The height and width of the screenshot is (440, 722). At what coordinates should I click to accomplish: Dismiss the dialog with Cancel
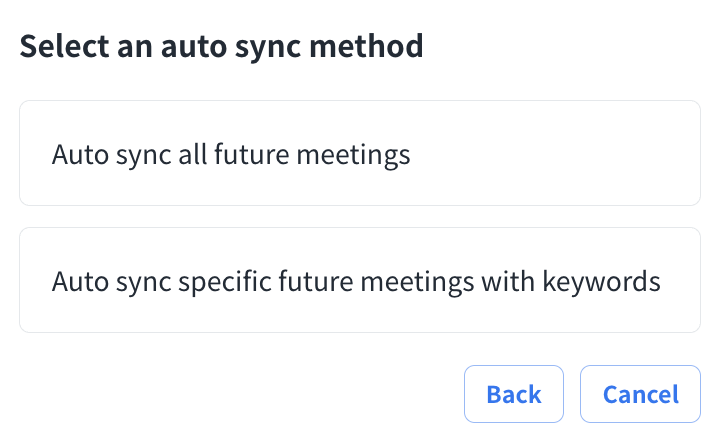pos(640,394)
